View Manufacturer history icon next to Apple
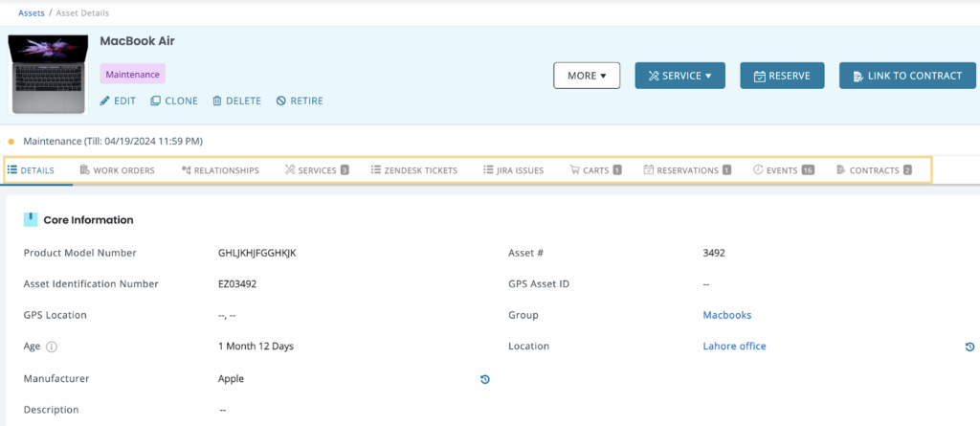This screenshot has width=980, height=426. coord(484,379)
